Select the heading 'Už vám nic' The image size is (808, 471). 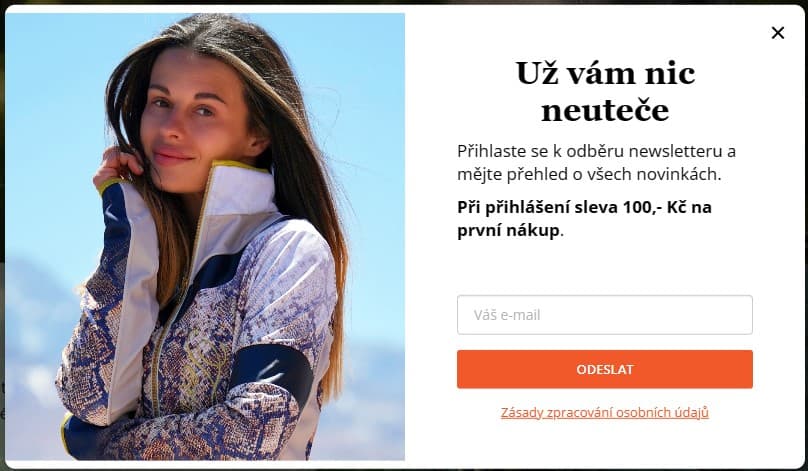(605, 73)
